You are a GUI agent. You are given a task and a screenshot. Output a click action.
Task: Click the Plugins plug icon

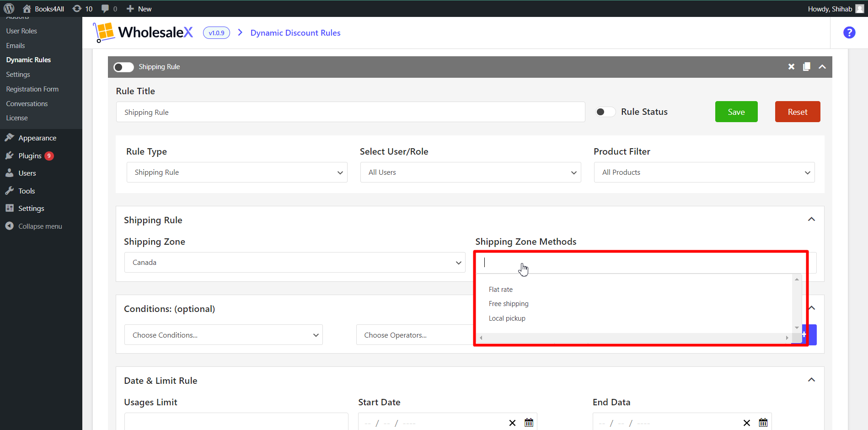(x=9, y=156)
